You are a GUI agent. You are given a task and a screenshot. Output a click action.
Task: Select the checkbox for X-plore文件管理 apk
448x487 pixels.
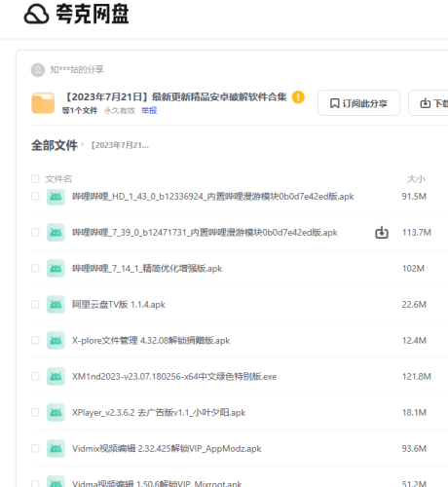[35, 341]
